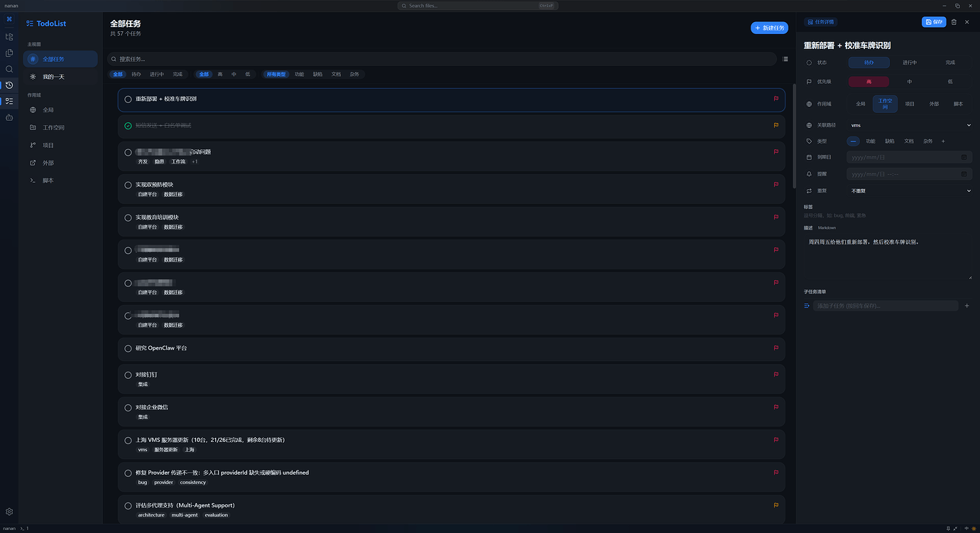Click the 新建任务 button
Screen dimensions: 980x533
point(770,28)
